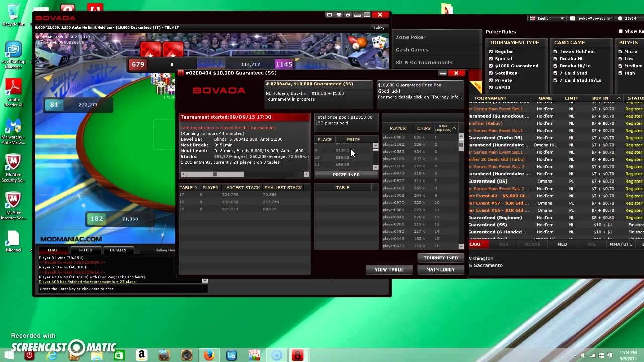Uncheck the Special tournament type
Screen dimensions: 644x362
(491, 58)
